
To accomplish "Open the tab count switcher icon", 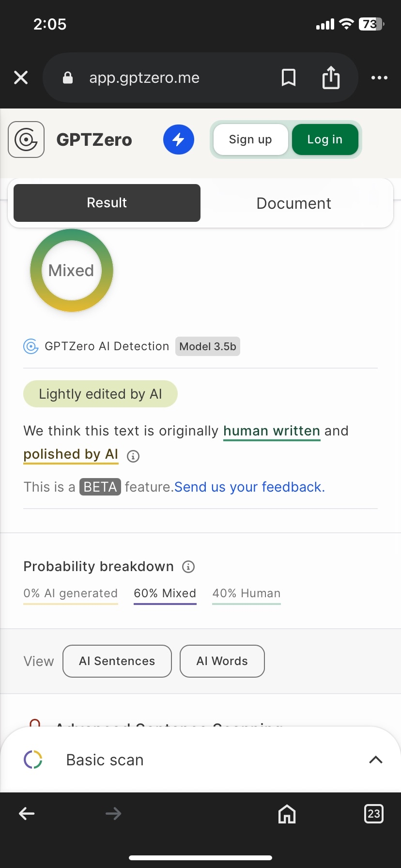I will pos(373,814).
